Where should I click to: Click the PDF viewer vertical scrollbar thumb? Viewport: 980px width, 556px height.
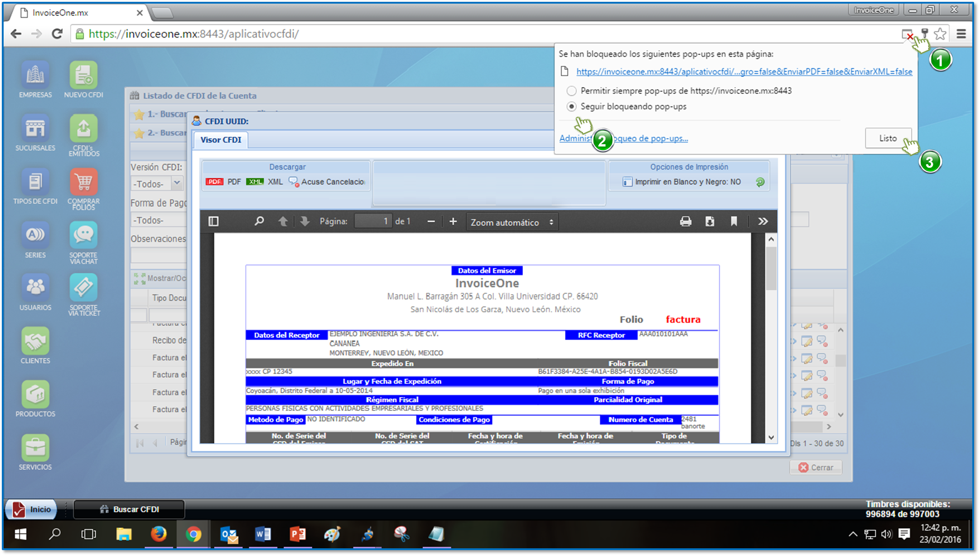pyautogui.click(x=771, y=268)
